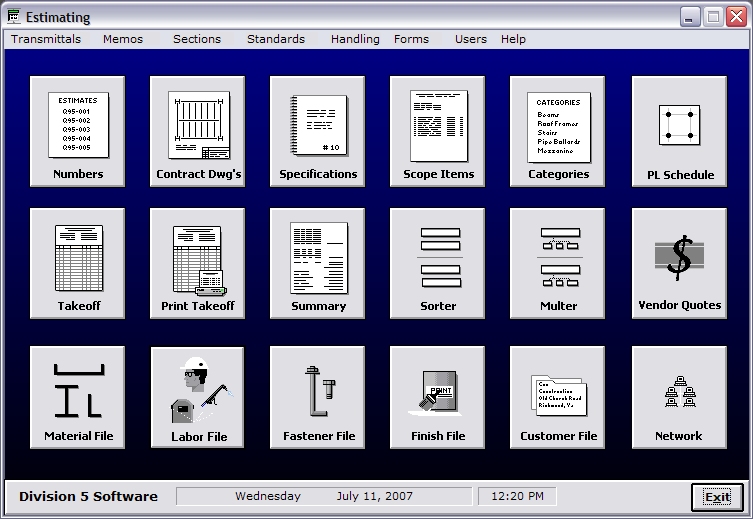
Task: Launch the Sorter tool
Action: coord(438,263)
